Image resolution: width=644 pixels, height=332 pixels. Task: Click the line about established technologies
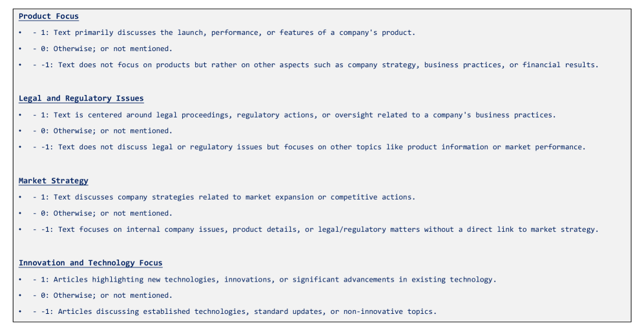pos(234,311)
